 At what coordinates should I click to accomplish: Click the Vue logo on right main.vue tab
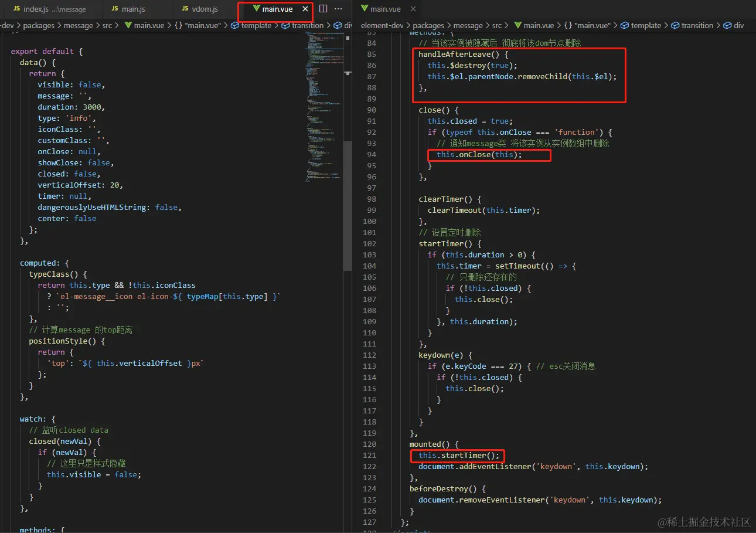coord(365,9)
